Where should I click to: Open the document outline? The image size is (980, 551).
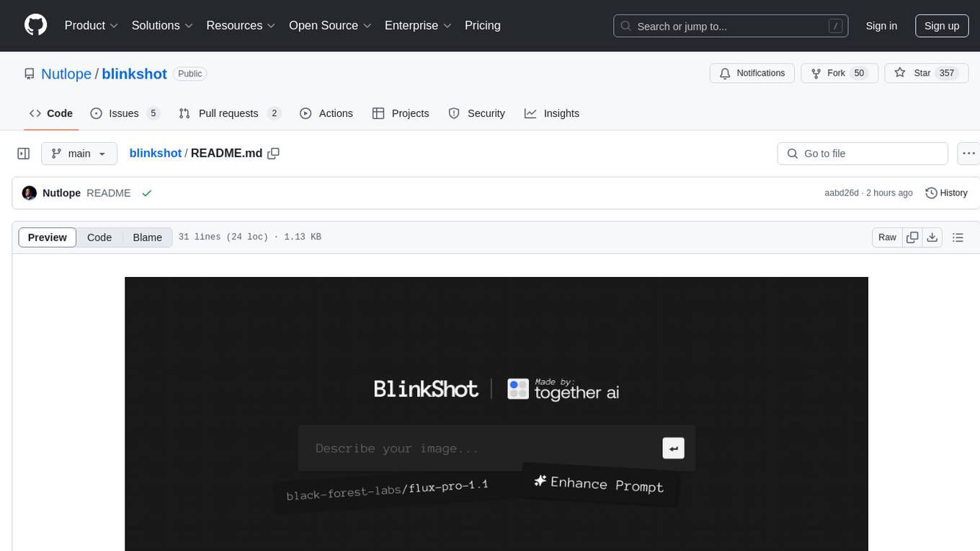958,237
